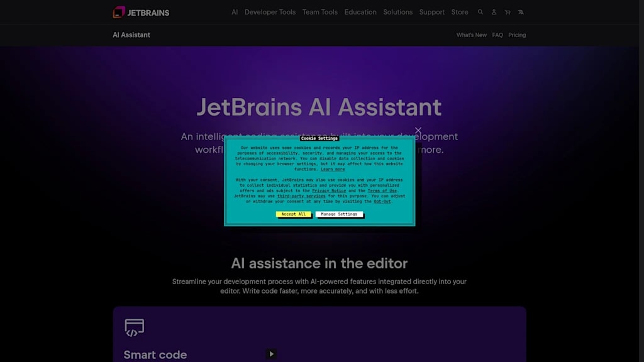Open the account profile icon
This screenshot has height=362, width=644.
(494, 12)
